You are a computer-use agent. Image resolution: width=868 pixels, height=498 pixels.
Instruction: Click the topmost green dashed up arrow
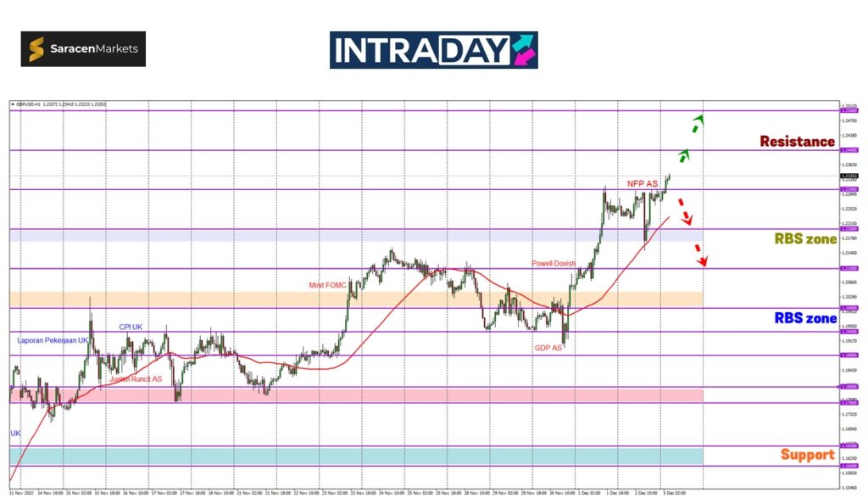click(x=697, y=123)
